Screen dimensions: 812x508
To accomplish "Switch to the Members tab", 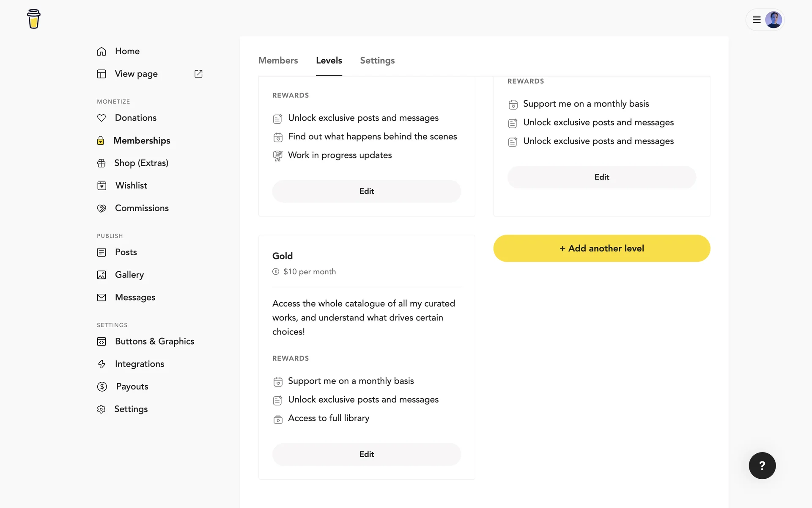I will click(278, 61).
